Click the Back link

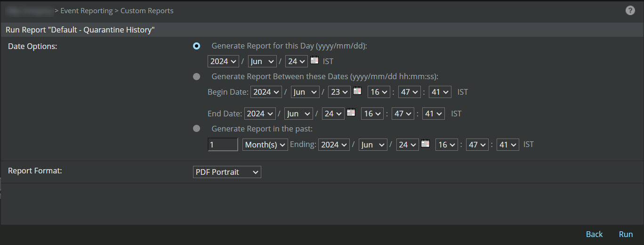point(594,234)
